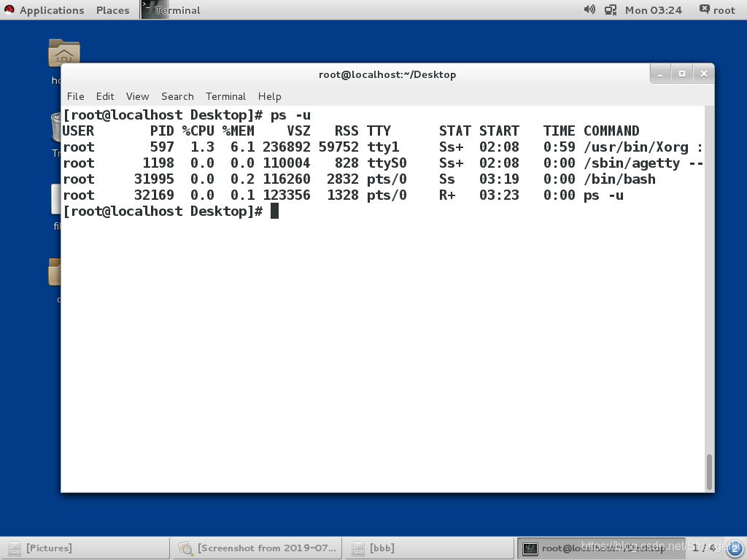Click the /usr/bin/Xorg command text
The image size is (747, 560).
[636, 147]
